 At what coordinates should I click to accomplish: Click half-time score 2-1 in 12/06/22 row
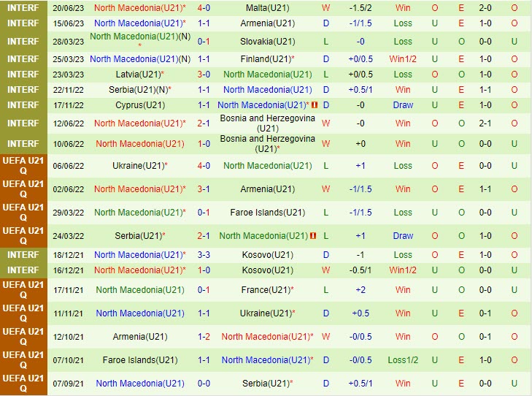click(485, 123)
